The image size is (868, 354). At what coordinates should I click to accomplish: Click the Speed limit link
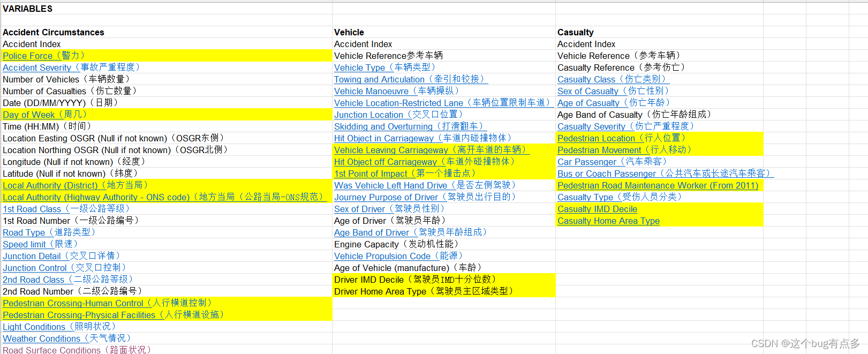(41, 244)
